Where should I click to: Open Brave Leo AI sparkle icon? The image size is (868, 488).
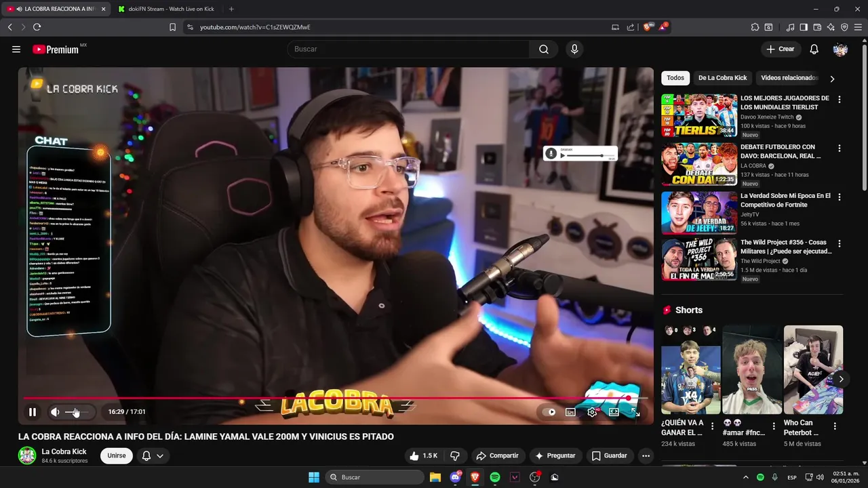point(831,27)
